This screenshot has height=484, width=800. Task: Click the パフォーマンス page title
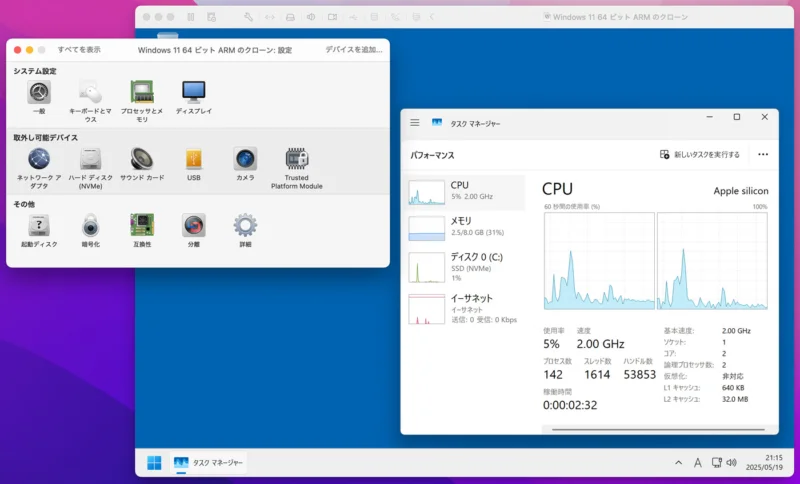click(x=432, y=156)
